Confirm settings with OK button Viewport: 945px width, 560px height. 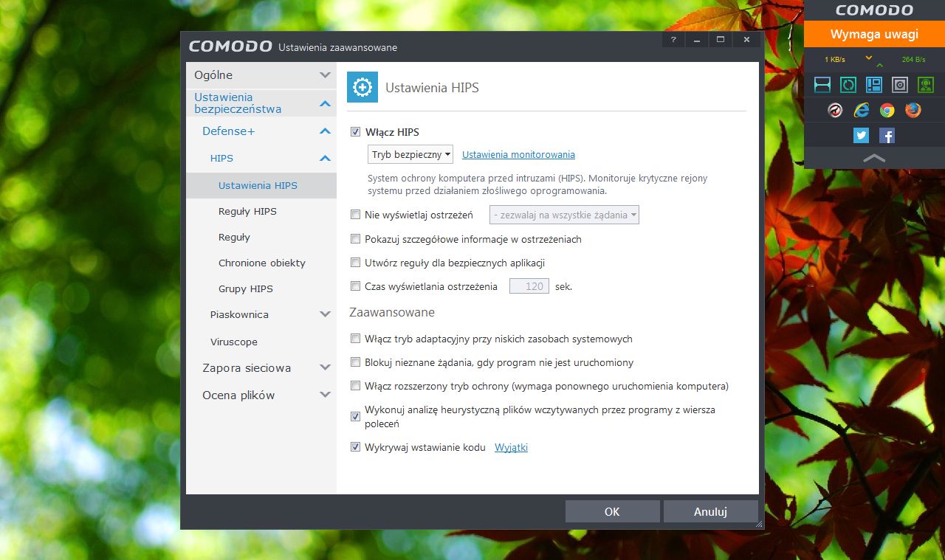pos(612,511)
